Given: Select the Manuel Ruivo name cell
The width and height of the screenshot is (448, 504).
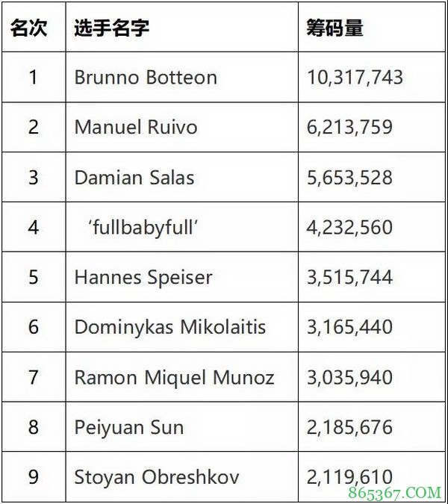Looking at the screenshot, I should point(136,127).
